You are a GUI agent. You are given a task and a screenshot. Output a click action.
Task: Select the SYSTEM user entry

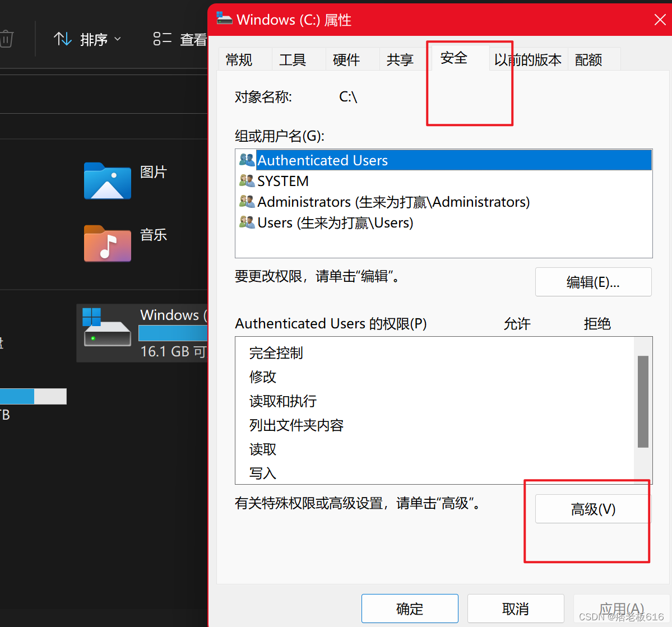click(x=443, y=182)
